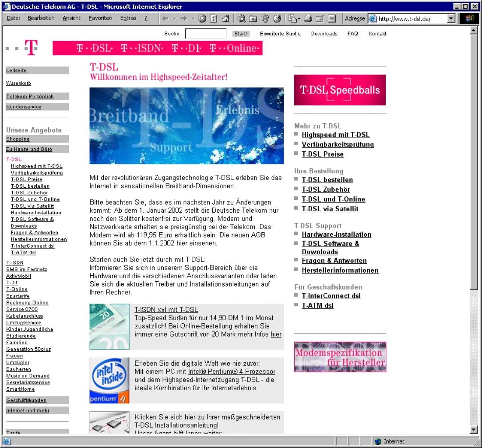This screenshot has height=448, width=482.
Task: Click the Discuss toolbar icon
Action: tap(332, 19)
